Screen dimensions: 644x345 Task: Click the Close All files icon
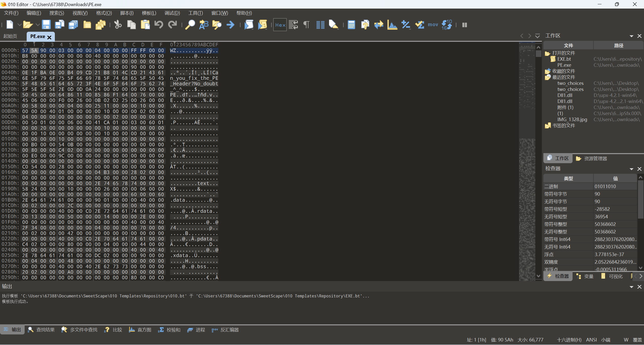click(101, 25)
